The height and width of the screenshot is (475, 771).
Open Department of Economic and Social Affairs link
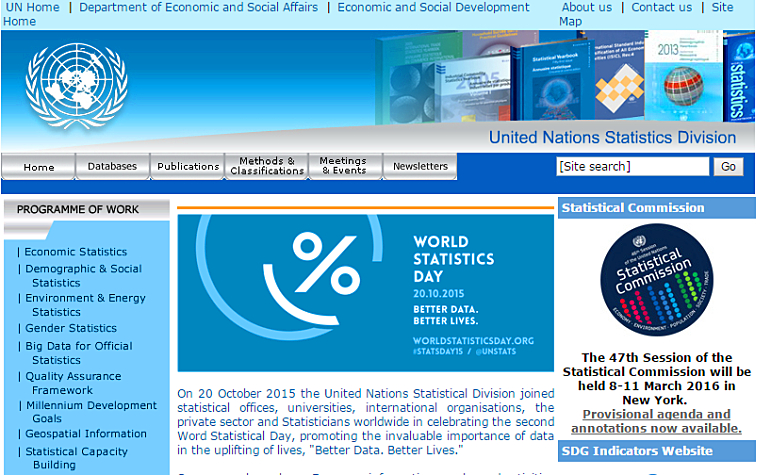click(x=198, y=7)
